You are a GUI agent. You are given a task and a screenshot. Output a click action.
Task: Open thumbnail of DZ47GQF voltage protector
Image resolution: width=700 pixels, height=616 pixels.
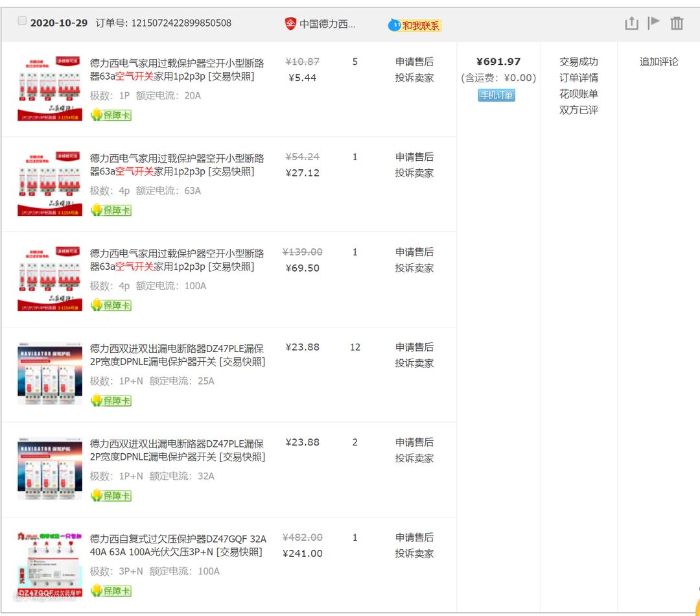[50, 564]
